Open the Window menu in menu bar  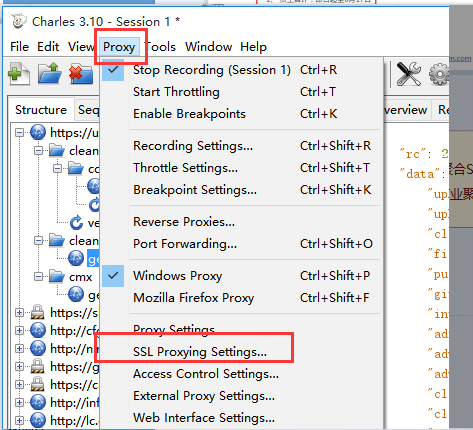[x=209, y=47]
